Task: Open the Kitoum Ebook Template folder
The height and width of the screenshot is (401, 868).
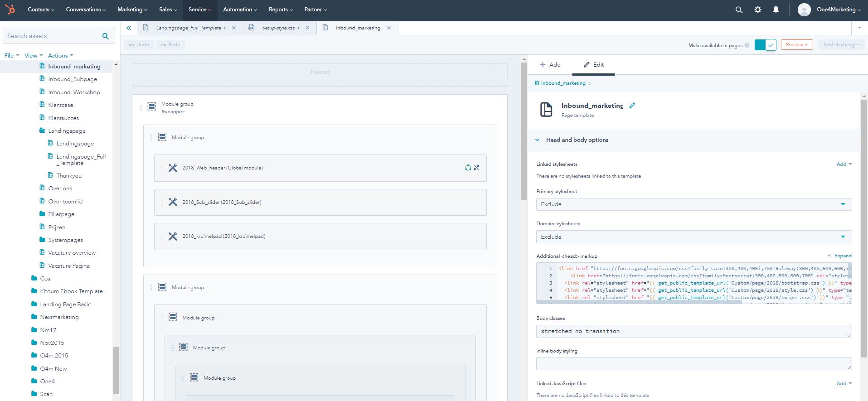Action: [x=71, y=291]
